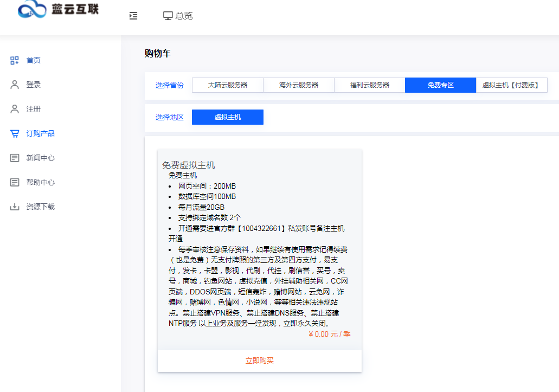Open the 虚拟主机【付费版】 tab

(x=511, y=85)
